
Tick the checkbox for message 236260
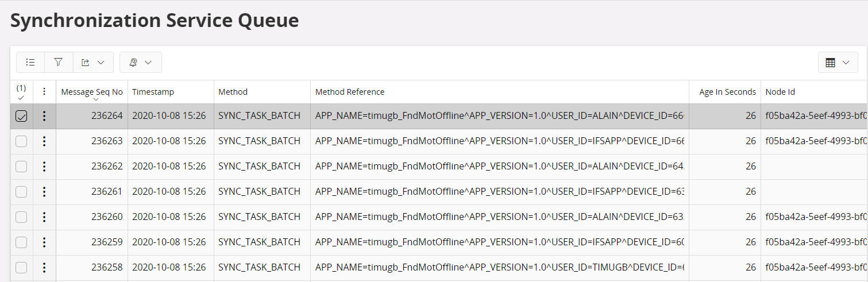tap(21, 217)
